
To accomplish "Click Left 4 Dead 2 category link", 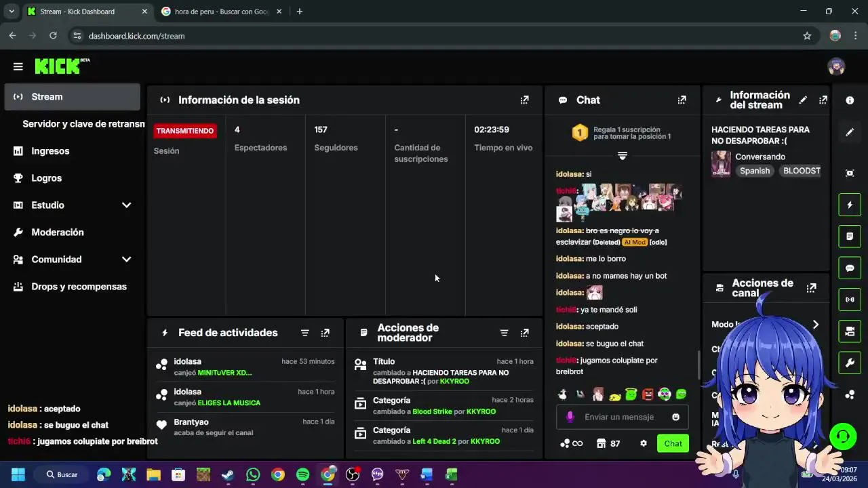I will point(434,441).
